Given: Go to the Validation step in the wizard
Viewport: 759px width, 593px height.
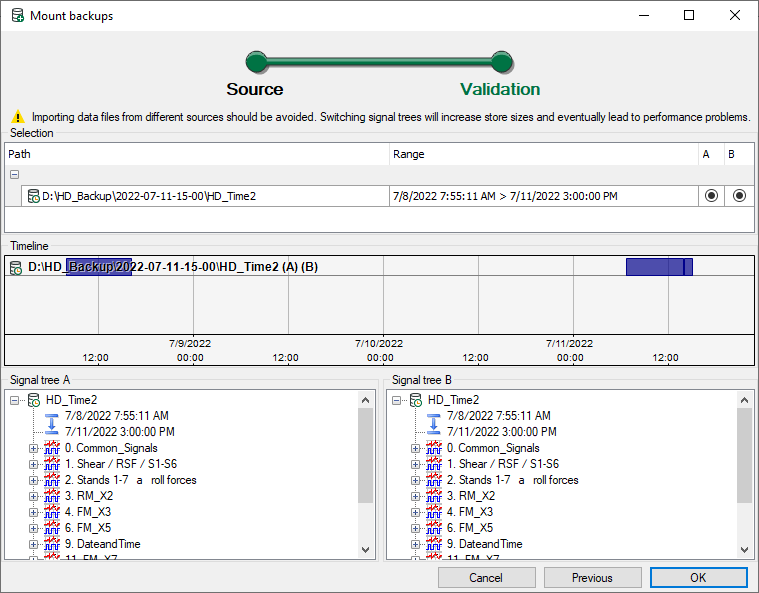Looking at the screenshot, I should click(x=502, y=63).
